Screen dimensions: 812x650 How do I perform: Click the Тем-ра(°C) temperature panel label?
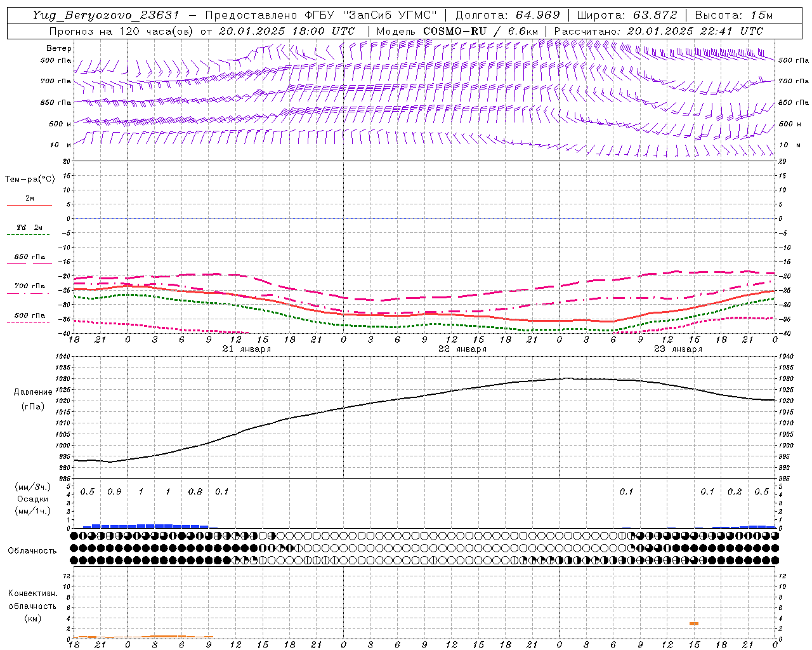pyautogui.click(x=30, y=180)
